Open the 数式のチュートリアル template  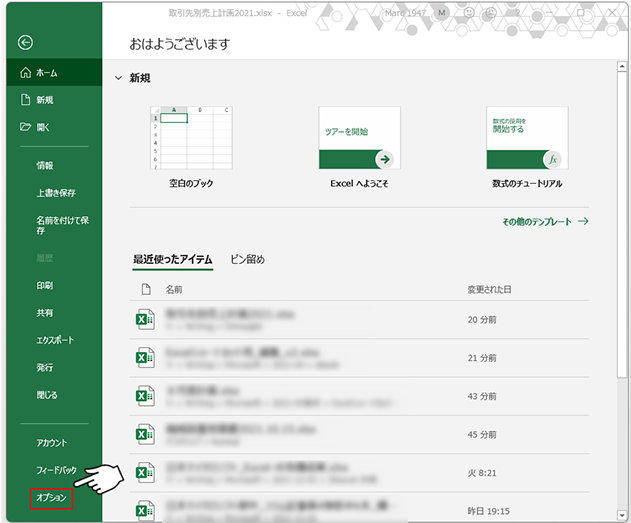(527, 138)
